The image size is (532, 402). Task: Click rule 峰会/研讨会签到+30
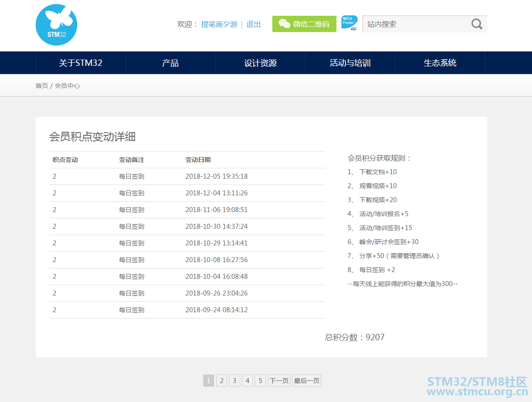coord(389,242)
